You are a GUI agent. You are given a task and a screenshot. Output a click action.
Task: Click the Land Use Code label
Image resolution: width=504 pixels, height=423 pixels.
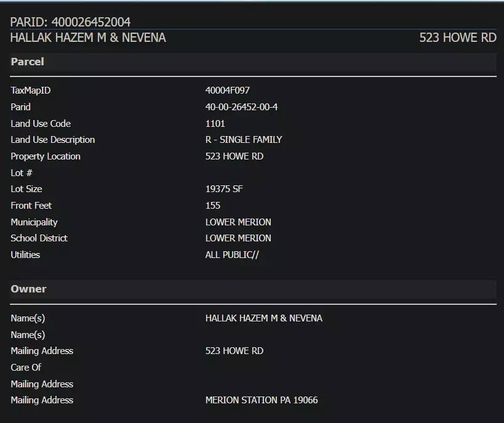[41, 124]
